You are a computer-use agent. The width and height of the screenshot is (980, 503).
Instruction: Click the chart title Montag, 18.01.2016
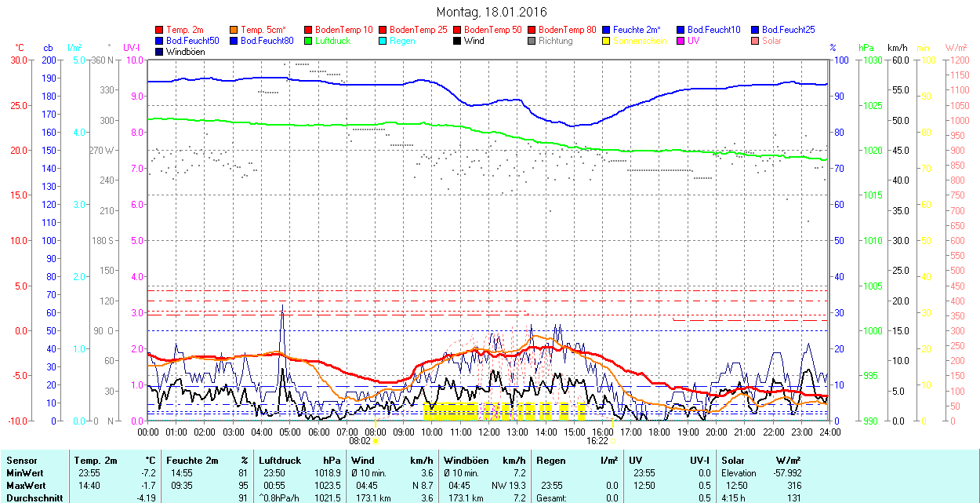click(491, 12)
